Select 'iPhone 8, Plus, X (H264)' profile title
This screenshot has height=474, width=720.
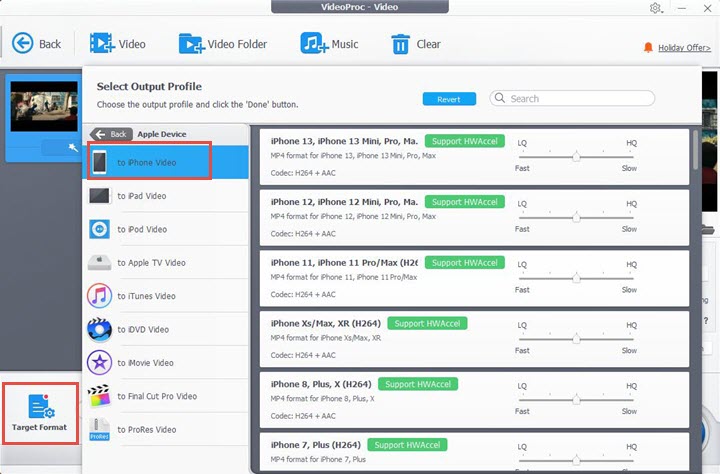(x=321, y=384)
